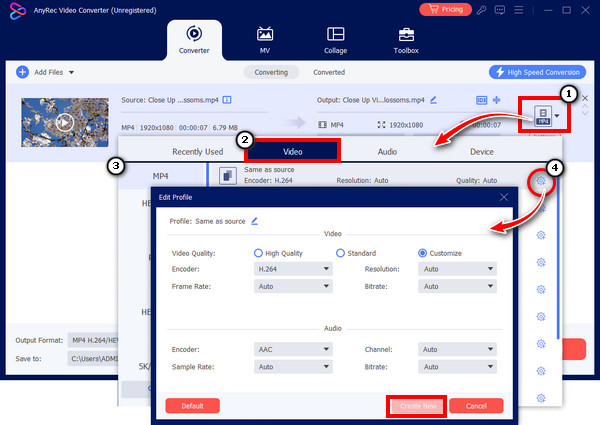This screenshot has width=600, height=425.
Task: Click the Output Format field
Action: click(x=93, y=340)
